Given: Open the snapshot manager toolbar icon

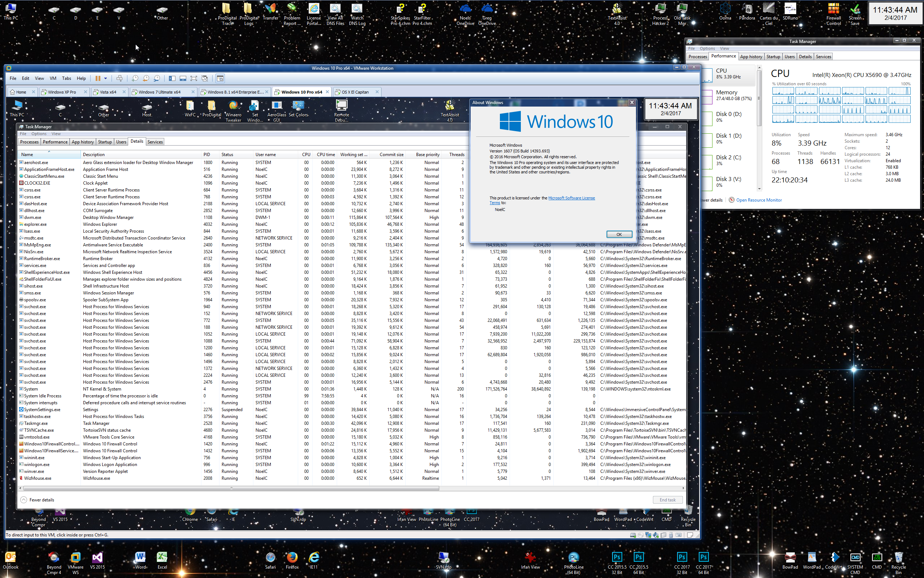Looking at the screenshot, I should tap(157, 78).
